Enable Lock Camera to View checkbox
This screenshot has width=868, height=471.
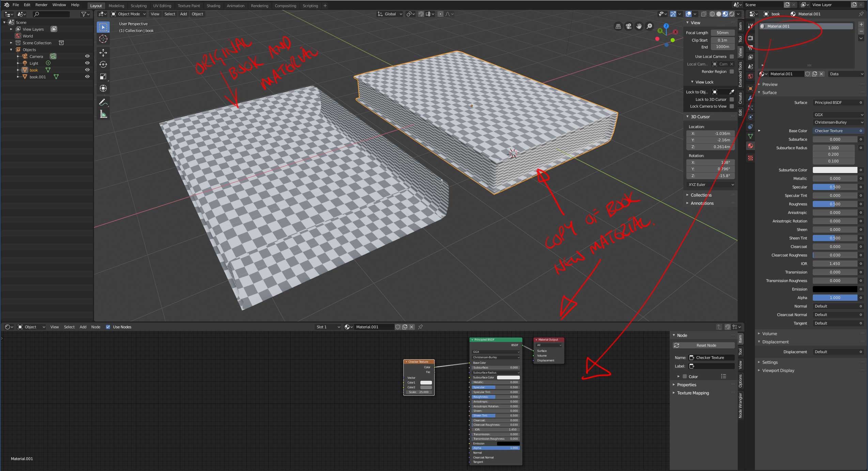coord(732,106)
